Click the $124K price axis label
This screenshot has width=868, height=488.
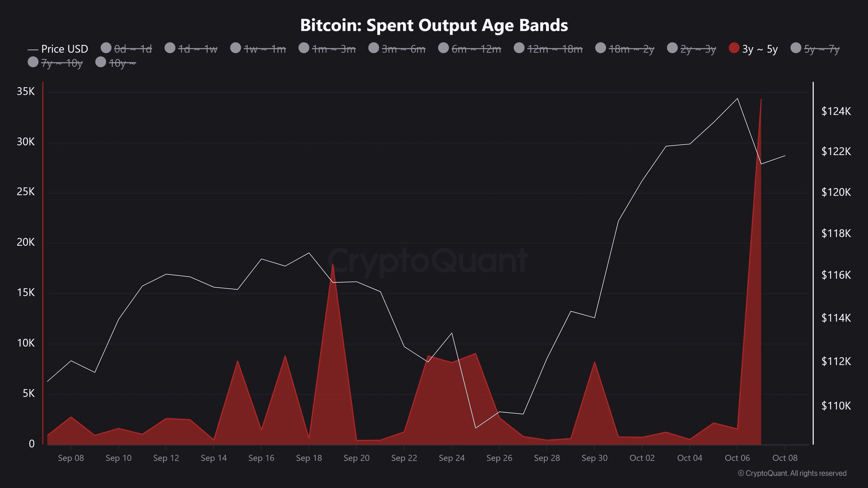(x=836, y=111)
